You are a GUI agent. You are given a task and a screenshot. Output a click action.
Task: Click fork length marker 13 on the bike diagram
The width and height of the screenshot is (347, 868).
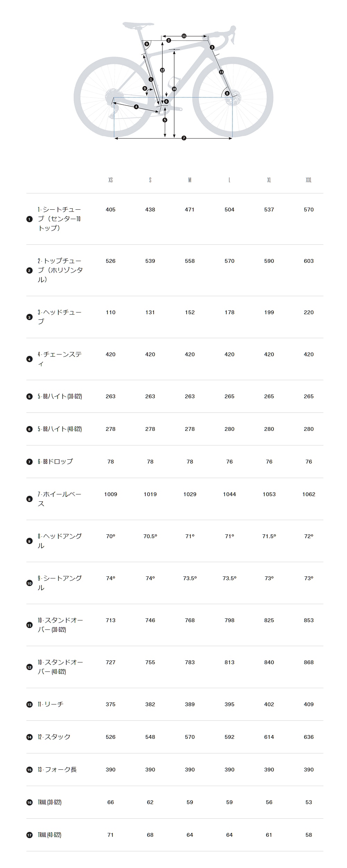coord(221,72)
